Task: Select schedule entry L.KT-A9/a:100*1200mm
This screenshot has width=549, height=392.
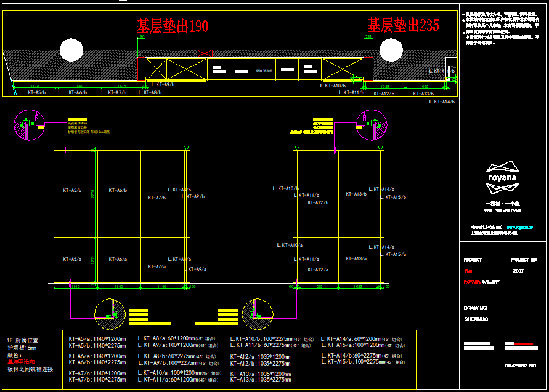Action: [178, 345]
